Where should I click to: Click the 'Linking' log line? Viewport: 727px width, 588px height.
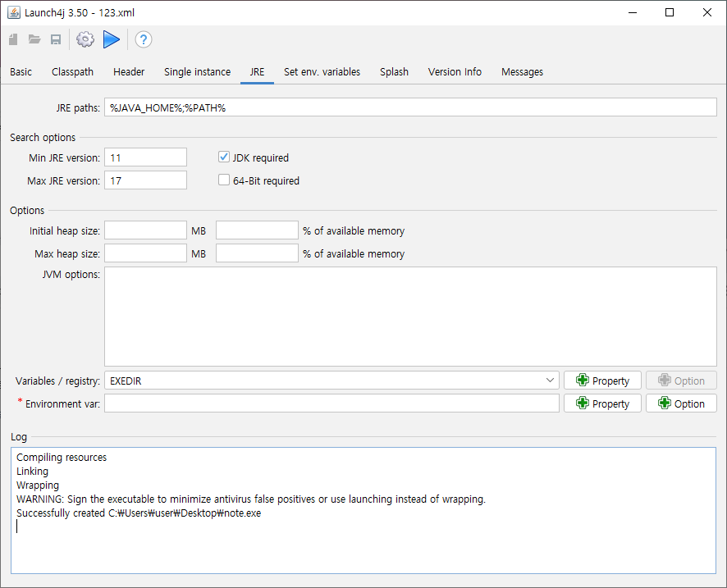32,472
